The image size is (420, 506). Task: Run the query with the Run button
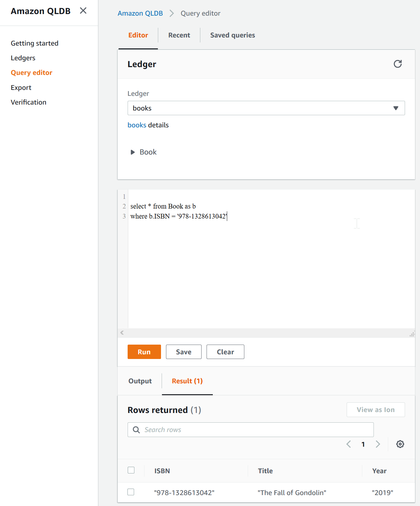pyautogui.click(x=144, y=352)
